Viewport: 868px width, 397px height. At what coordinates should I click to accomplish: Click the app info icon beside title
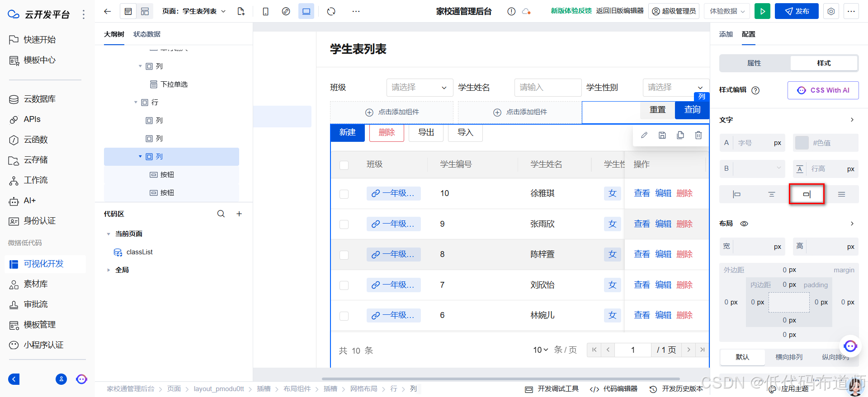pyautogui.click(x=511, y=11)
